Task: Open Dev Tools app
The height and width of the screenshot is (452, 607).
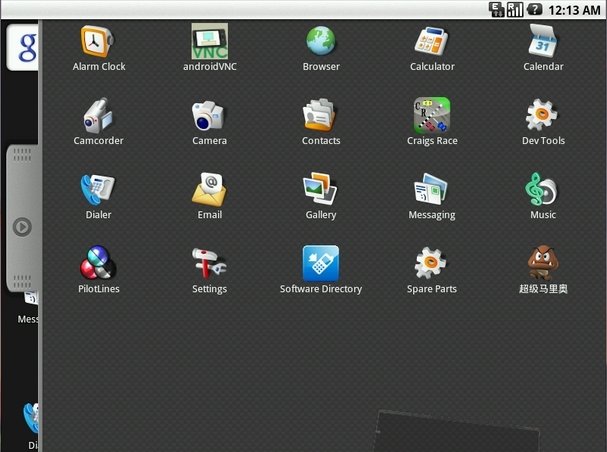Action: tap(543, 122)
